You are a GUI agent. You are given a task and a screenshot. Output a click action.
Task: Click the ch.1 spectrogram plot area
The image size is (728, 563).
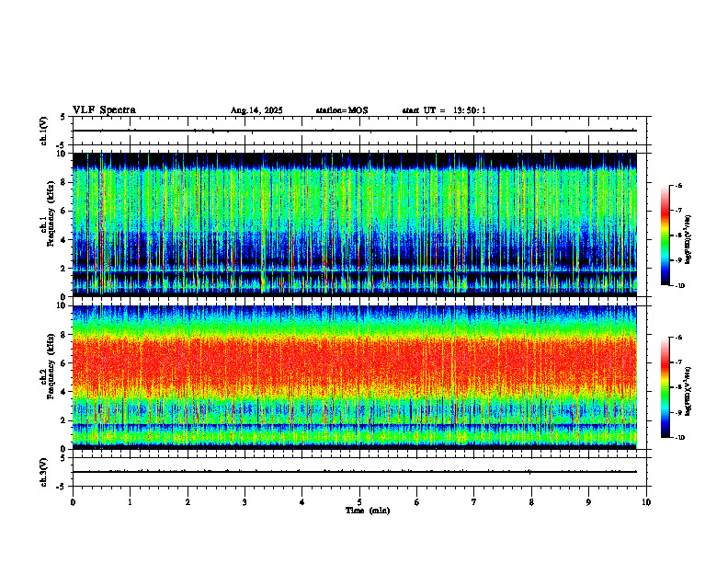click(x=355, y=224)
